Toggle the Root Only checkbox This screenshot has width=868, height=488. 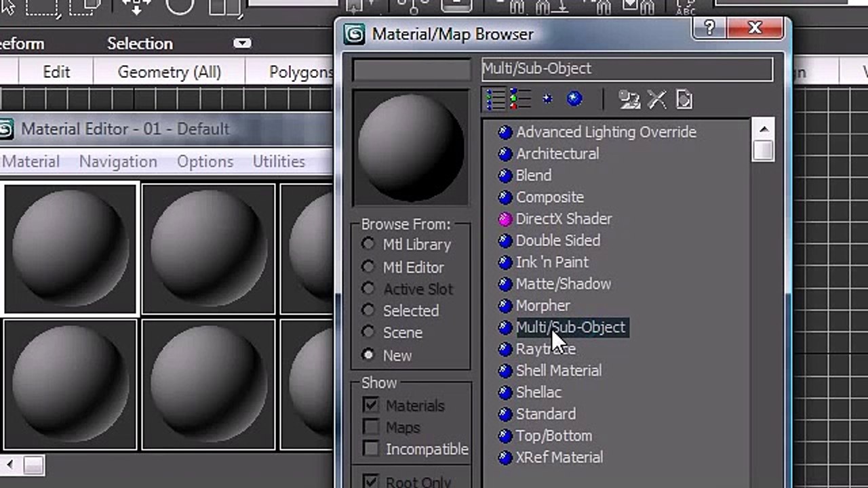coord(370,481)
